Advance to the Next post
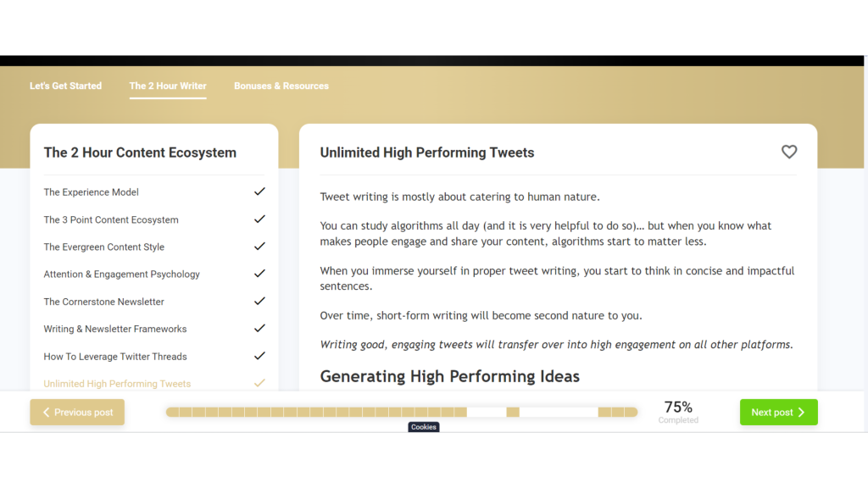This screenshot has width=868, height=488. (778, 413)
